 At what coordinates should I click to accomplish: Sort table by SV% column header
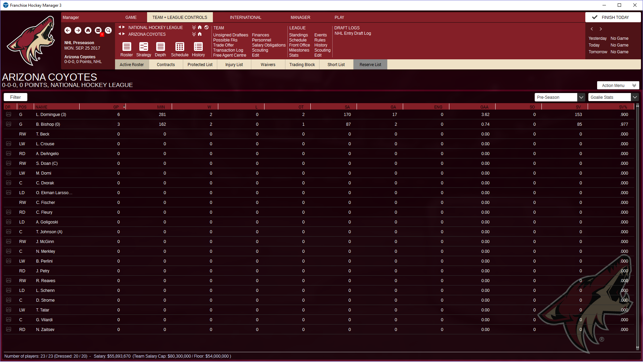611,107
